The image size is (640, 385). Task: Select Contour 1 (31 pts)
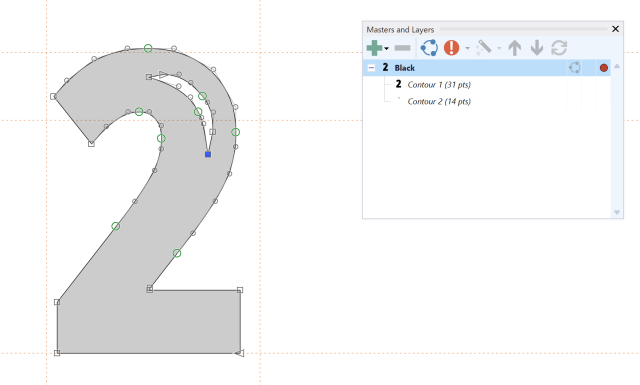[439, 85]
